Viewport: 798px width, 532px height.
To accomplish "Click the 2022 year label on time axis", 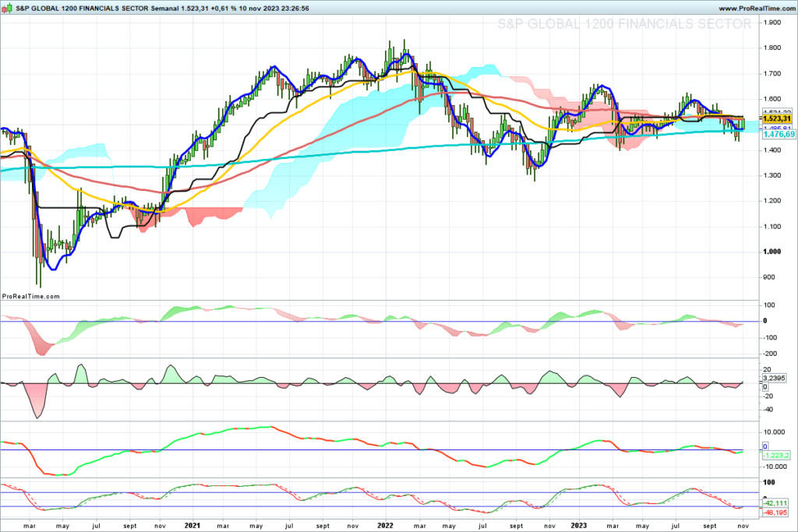I will (385, 526).
